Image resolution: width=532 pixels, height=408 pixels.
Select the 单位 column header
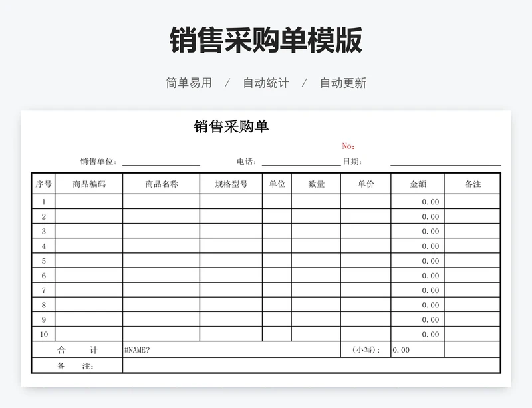[277, 184]
